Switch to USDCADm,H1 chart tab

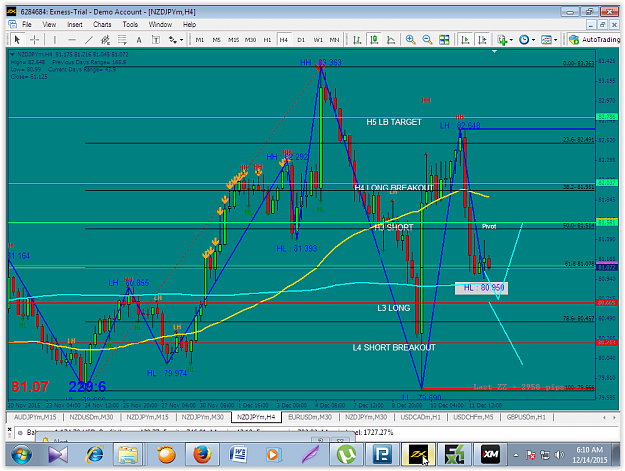421,417
